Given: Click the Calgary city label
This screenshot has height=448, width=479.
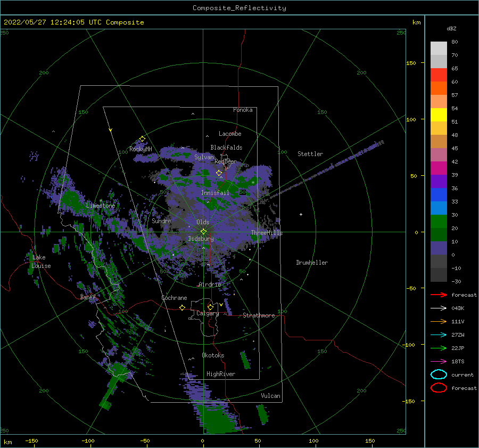Looking at the screenshot, I should coord(208,313).
